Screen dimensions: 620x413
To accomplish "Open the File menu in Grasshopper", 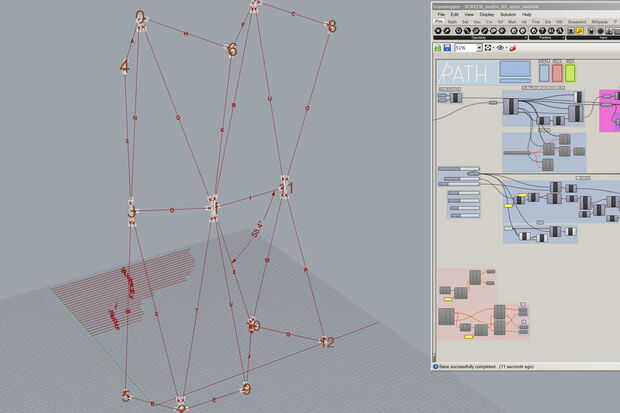I will [x=441, y=15].
